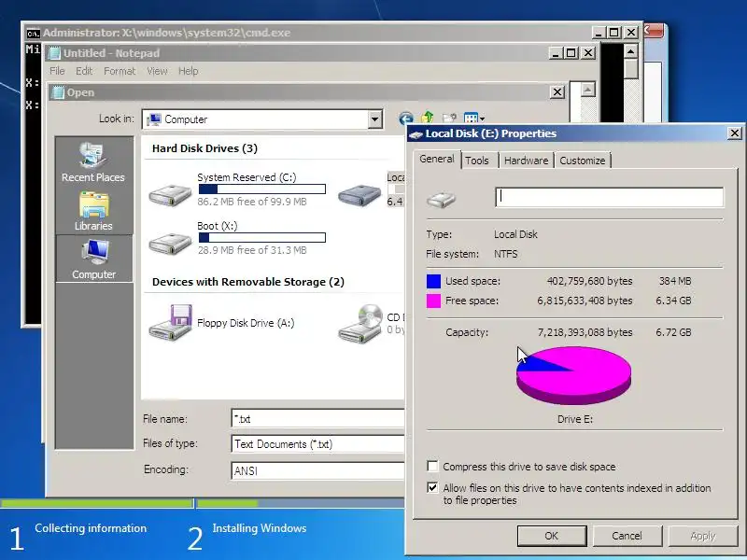Check Compress this drive to save disk space
Viewport: 747px width, 560px height.
432,466
